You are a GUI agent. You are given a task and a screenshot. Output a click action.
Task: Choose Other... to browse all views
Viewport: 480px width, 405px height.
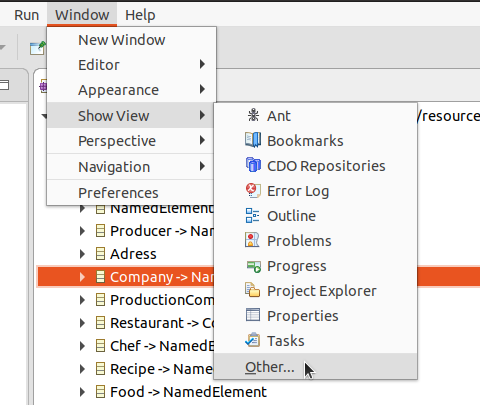pyautogui.click(x=316, y=366)
